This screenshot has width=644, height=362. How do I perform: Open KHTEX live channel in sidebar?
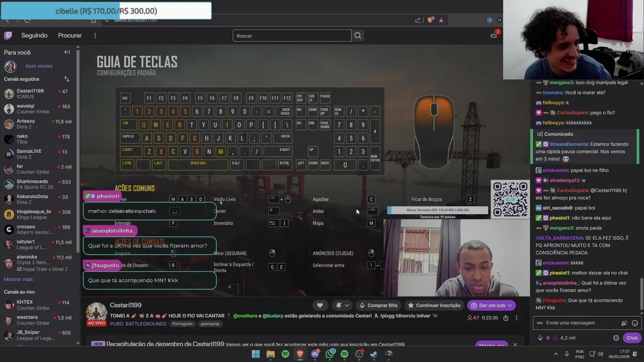click(38, 305)
